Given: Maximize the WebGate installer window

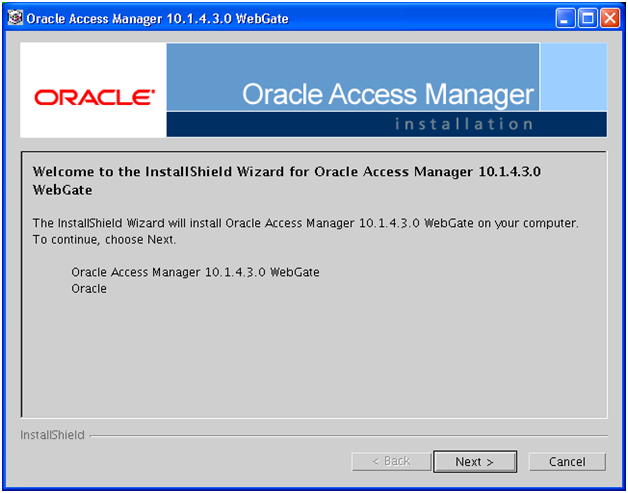Looking at the screenshot, I should pos(588,18).
